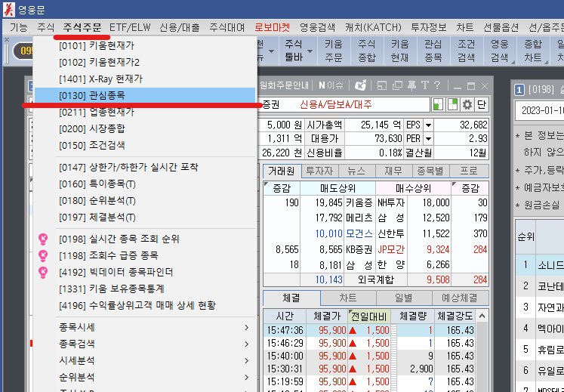The width and height of the screenshot is (564, 392).
Task: Select [0150] 조건검색 menu item
Action: click(145, 146)
